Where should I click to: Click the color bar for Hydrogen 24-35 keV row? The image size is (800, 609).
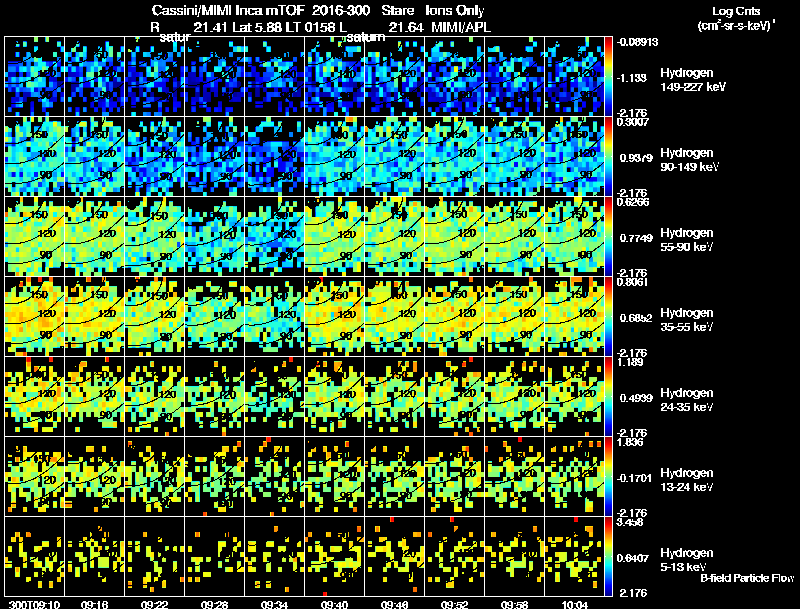coord(608,396)
